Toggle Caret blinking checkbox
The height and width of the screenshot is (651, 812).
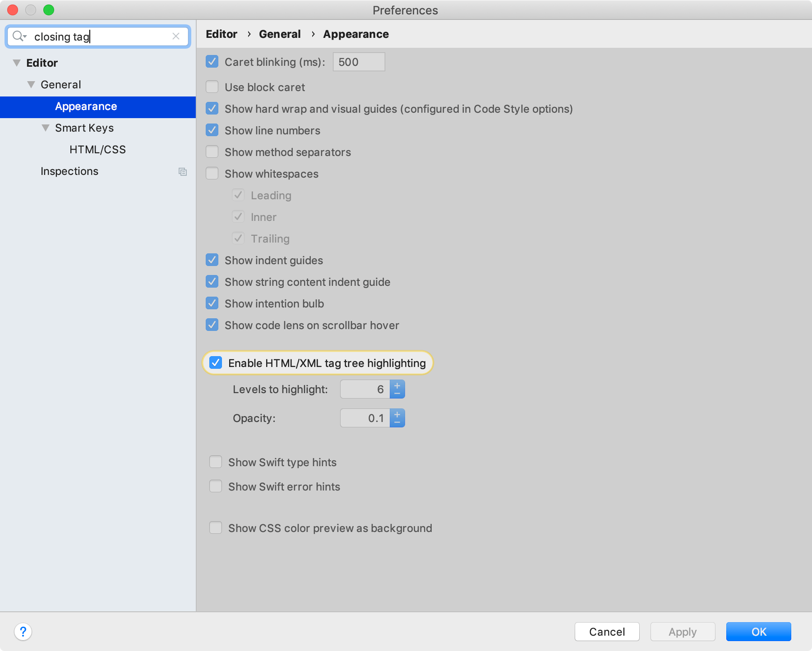coord(212,62)
